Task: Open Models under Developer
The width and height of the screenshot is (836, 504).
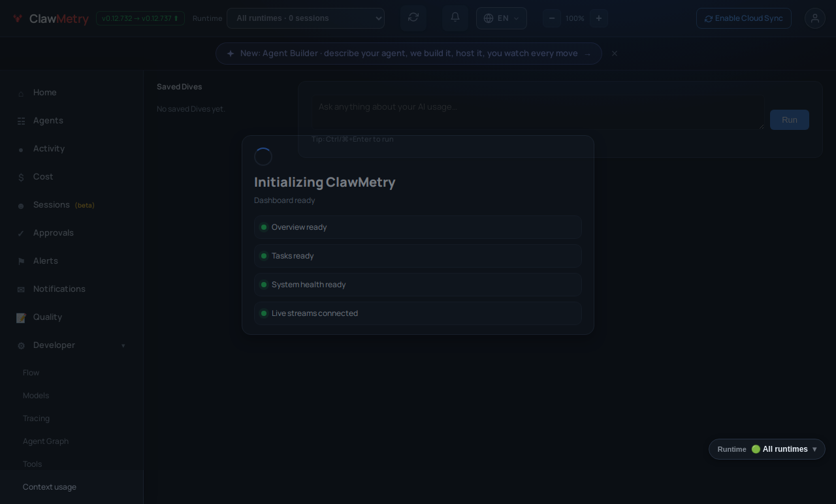Action: coord(36,396)
